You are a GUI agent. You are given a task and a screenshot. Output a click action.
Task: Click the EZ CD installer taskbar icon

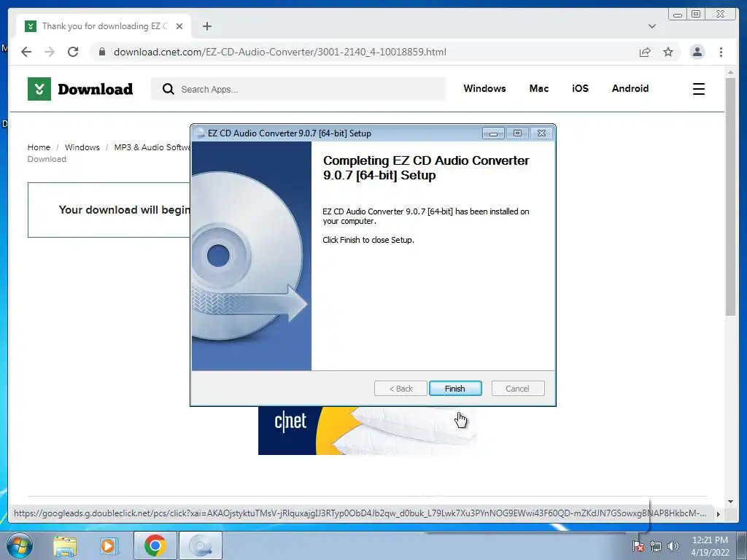coord(201,545)
